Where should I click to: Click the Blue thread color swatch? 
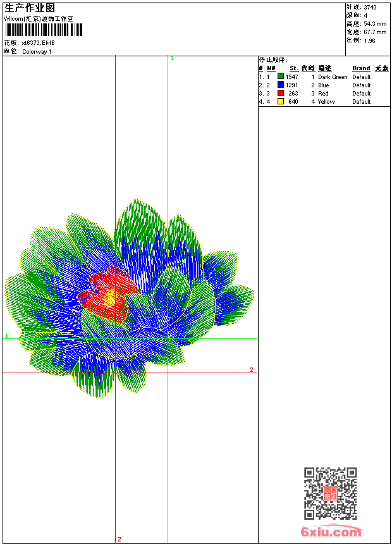(281, 85)
